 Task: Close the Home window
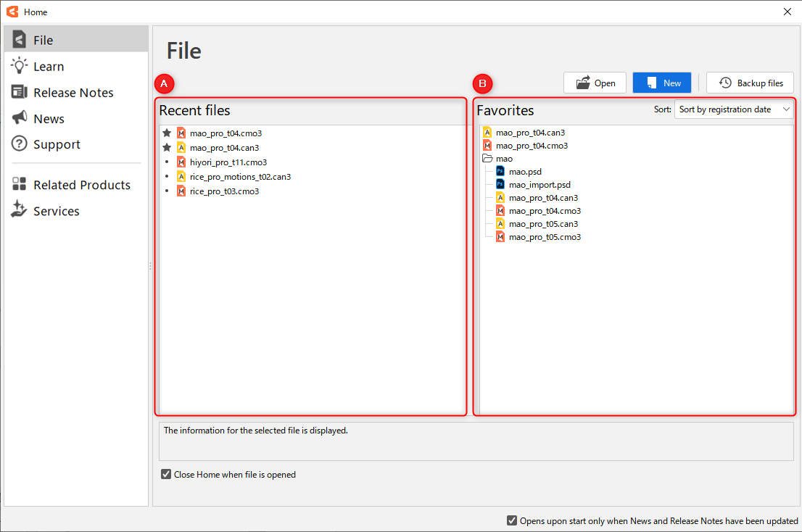(x=787, y=12)
